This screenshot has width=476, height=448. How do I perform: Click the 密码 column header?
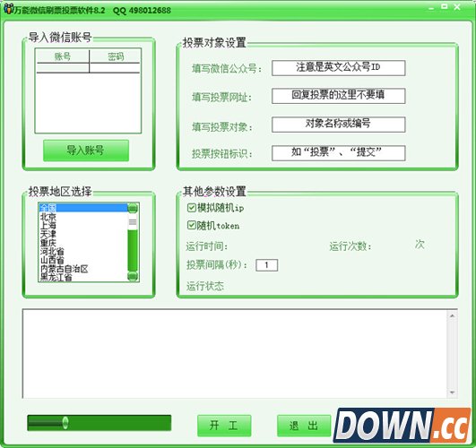pyautogui.click(x=116, y=56)
